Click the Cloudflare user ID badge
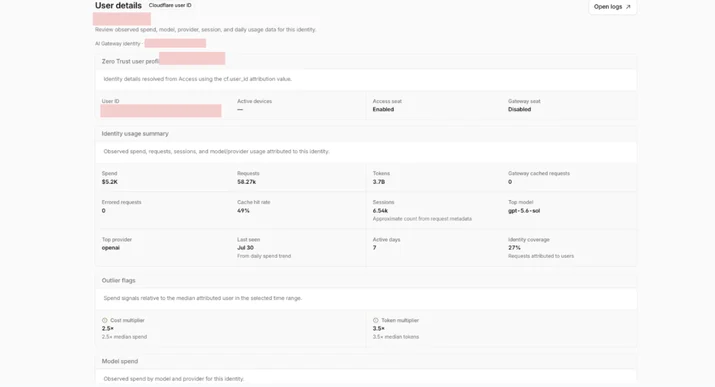 tap(170, 5)
